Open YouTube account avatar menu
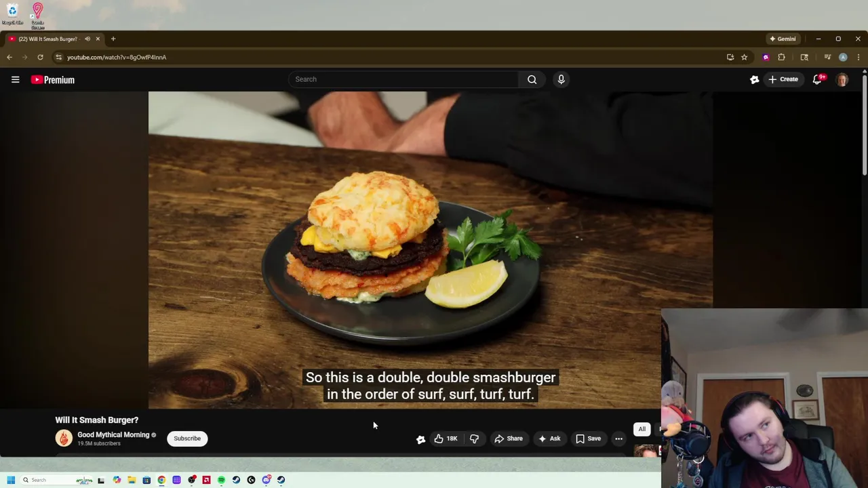868x488 pixels. [842, 79]
